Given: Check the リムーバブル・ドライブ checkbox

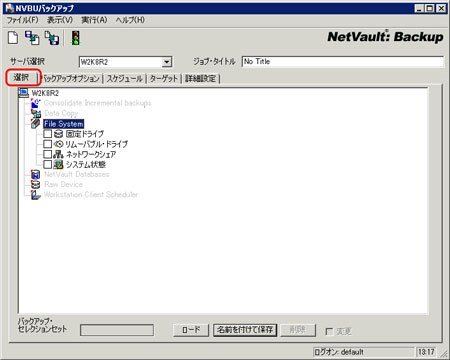Looking at the screenshot, I should [48, 144].
